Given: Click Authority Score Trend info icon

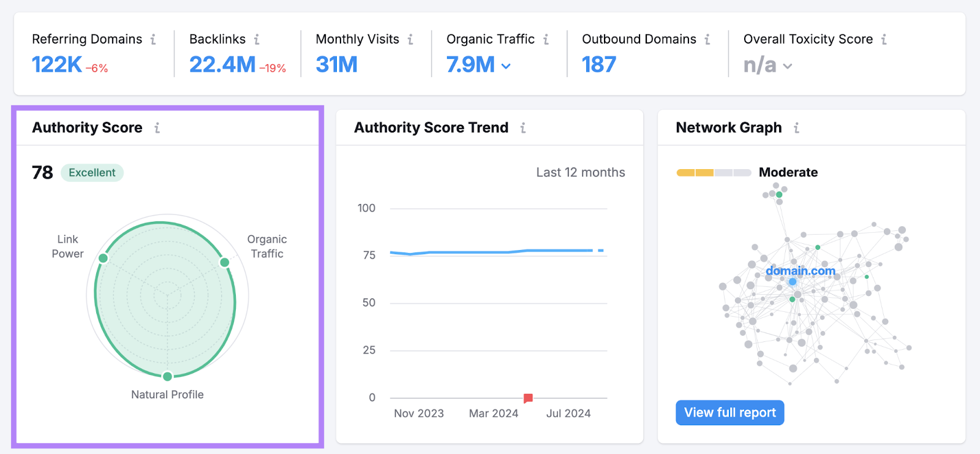Looking at the screenshot, I should coord(523,127).
